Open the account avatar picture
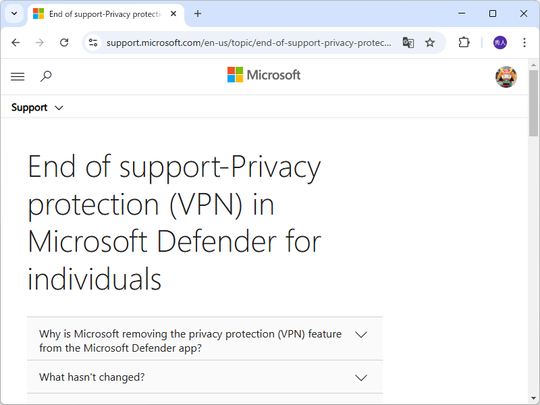This screenshot has width=540, height=405. click(506, 77)
